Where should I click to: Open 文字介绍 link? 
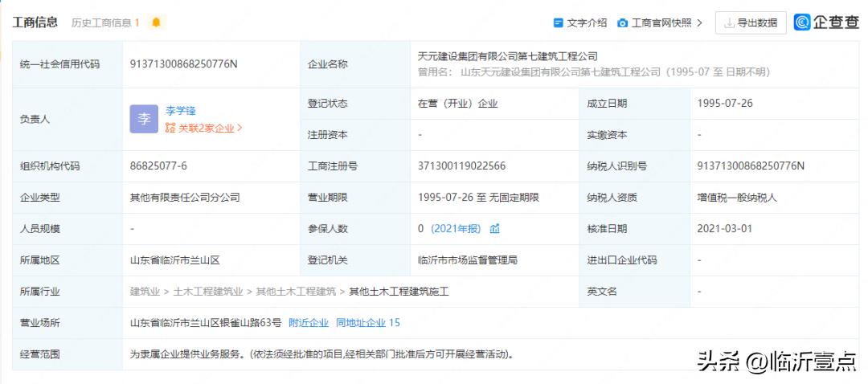point(587,23)
